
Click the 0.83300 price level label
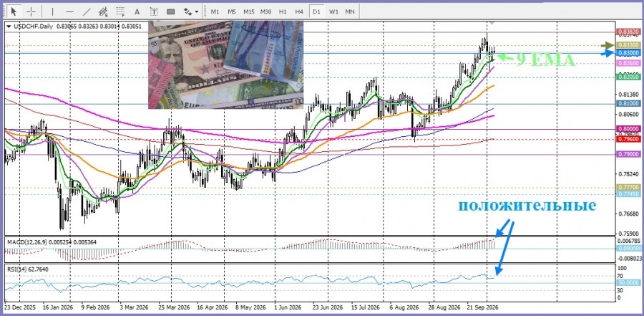coord(628,44)
